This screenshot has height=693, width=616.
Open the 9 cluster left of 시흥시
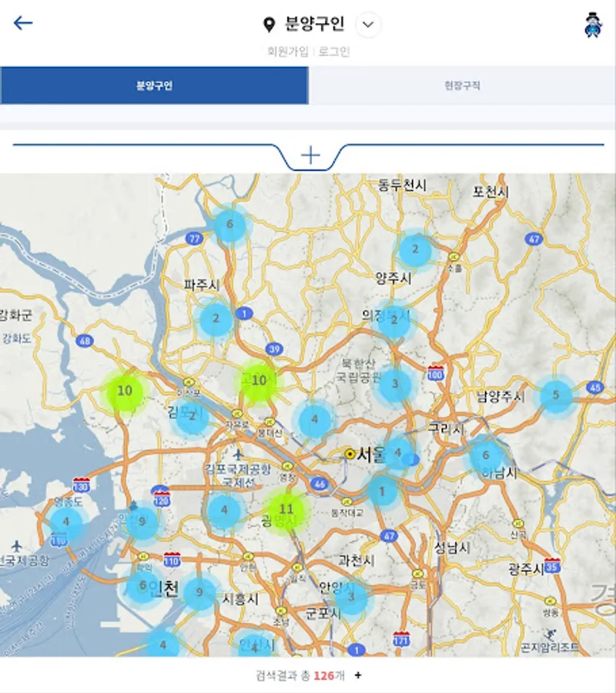pos(199,593)
